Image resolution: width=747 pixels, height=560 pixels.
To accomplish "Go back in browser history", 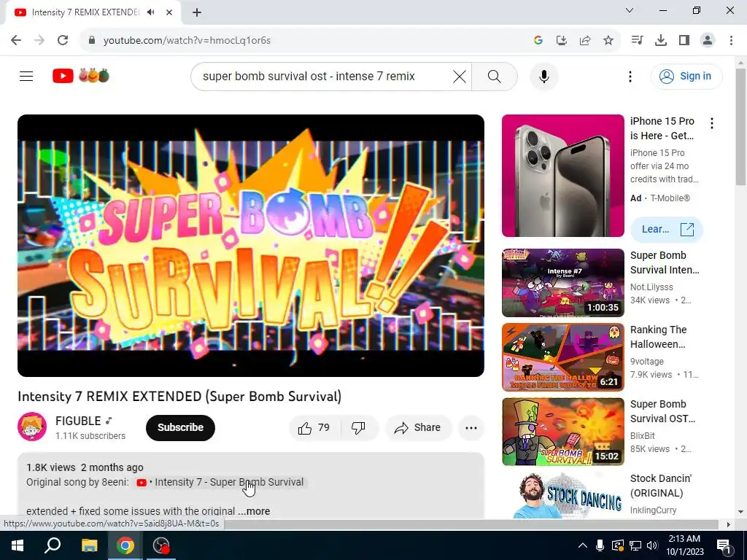I will pyautogui.click(x=16, y=41).
